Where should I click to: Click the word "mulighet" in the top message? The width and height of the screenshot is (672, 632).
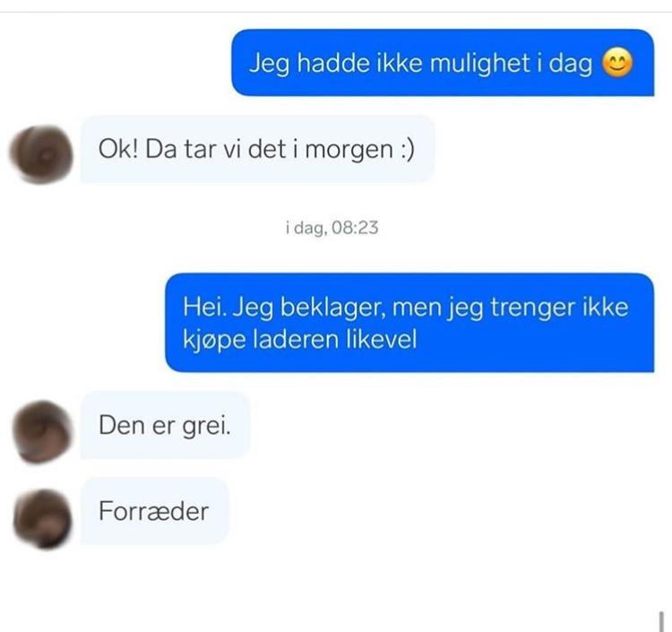pyautogui.click(x=480, y=64)
